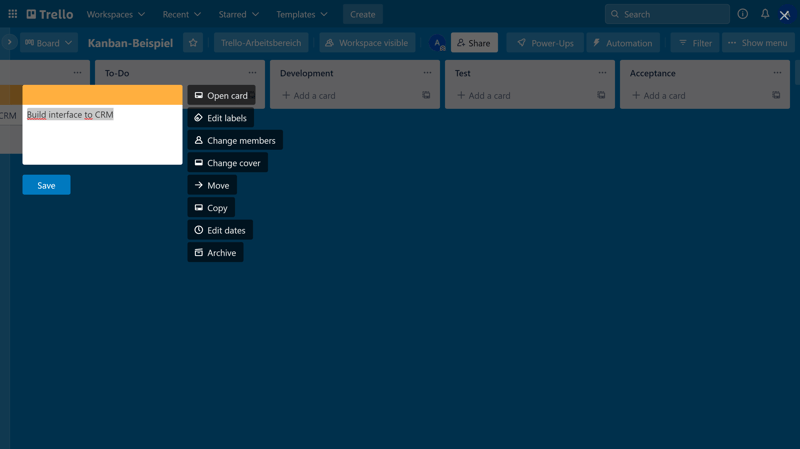Focus the Search field

[x=667, y=14]
